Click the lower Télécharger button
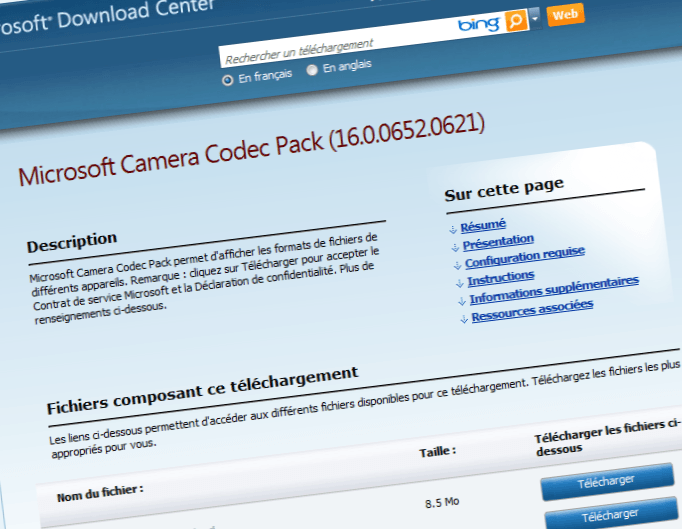Screen dimensions: 682x529 pos(611,514)
